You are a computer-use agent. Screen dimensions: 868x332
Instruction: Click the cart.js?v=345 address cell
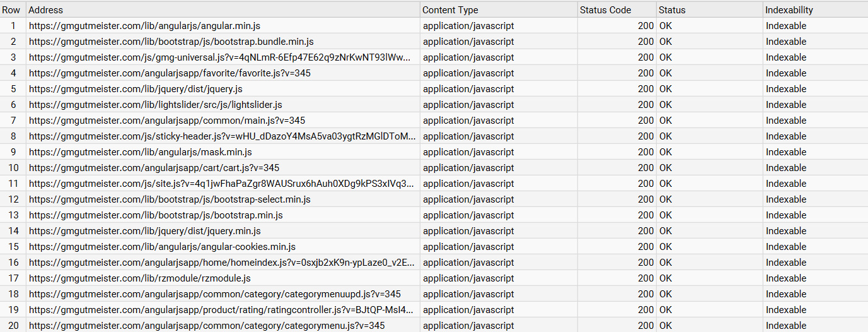point(154,168)
